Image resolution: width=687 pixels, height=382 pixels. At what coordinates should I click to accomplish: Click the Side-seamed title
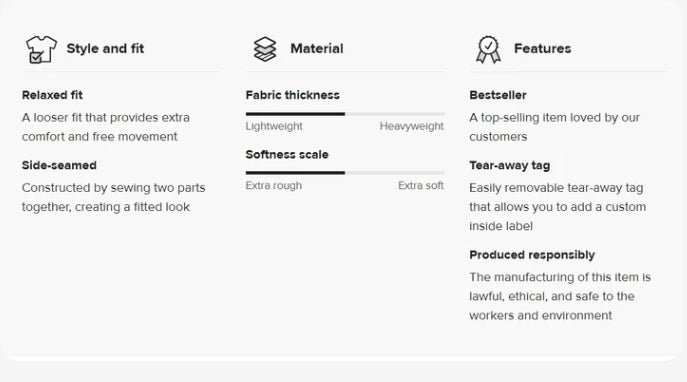point(59,165)
